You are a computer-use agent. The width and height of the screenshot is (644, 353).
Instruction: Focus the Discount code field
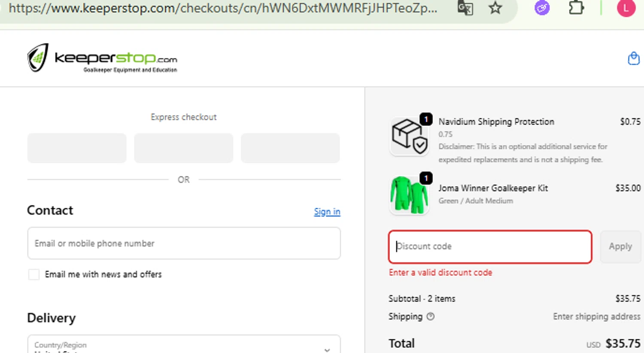[490, 246]
